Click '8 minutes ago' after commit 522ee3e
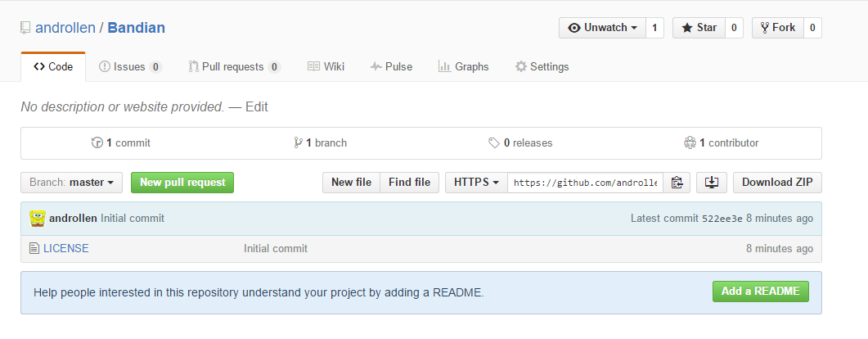The height and width of the screenshot is (339, 868). [780, 219]
